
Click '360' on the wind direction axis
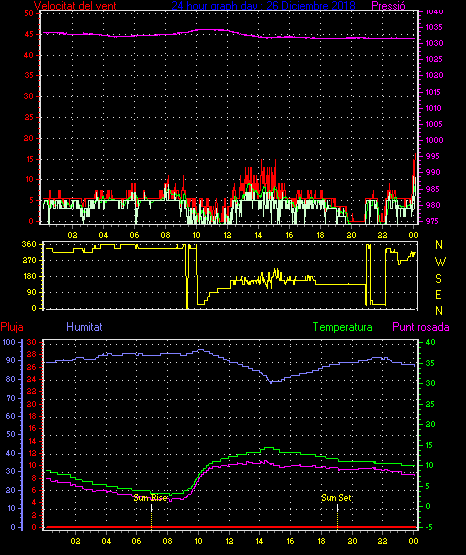[x=29, y=244]
